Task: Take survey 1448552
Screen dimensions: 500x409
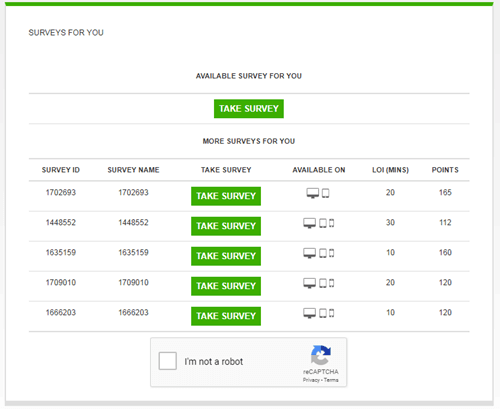Action: 226,226
